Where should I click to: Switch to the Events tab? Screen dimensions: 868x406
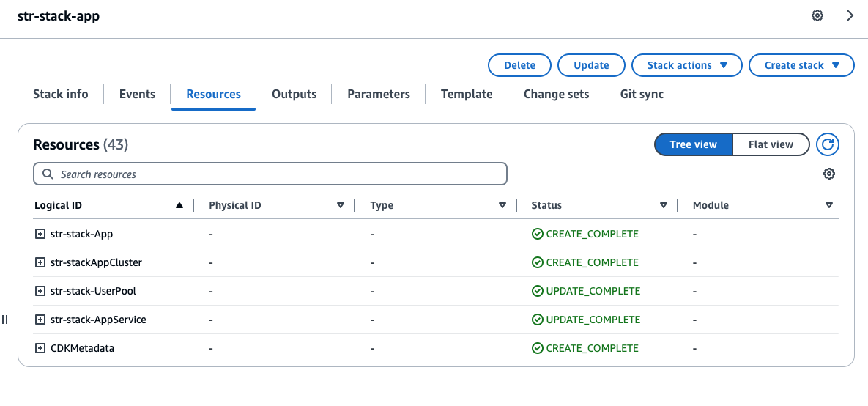[x=137, y=94]
